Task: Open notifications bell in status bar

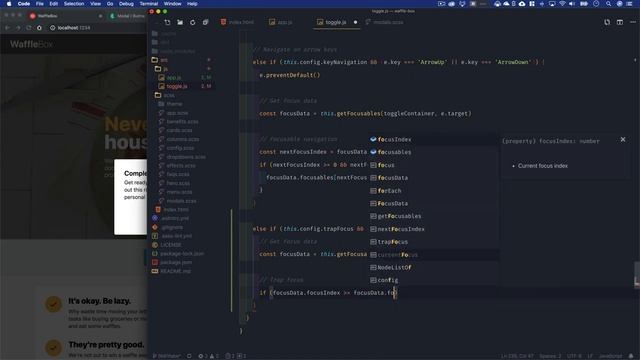Action: [x=631, y=356]
